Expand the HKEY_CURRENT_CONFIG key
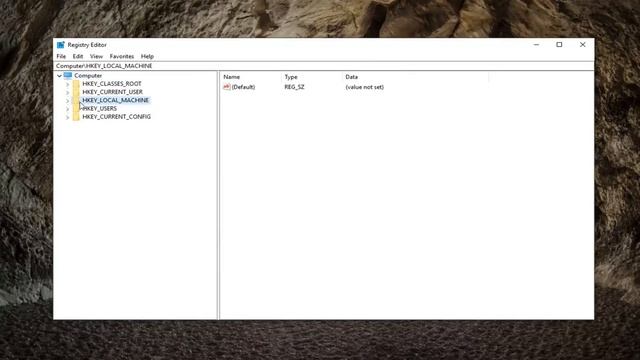This screenshot has height=360, width=640. click(67, 117)
